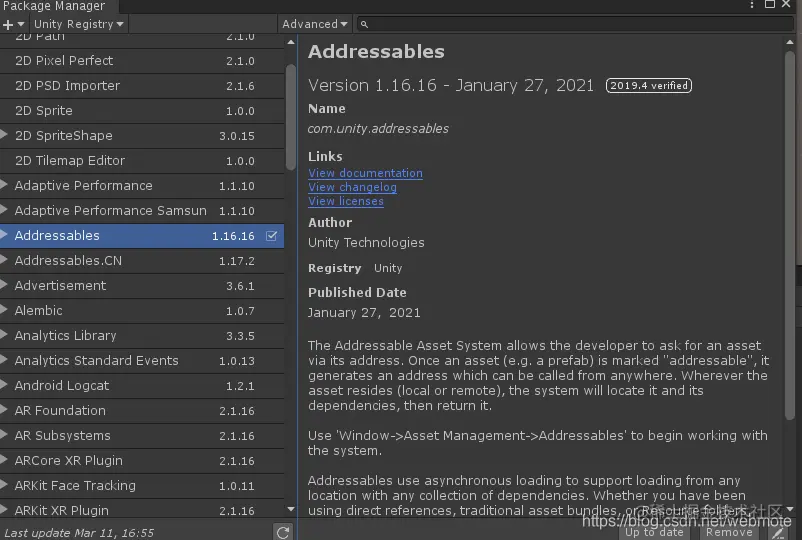Viewport: 802px width, 540px height.
Task: Expand Analytics Library package versions
Action: [x=4, y=335]
